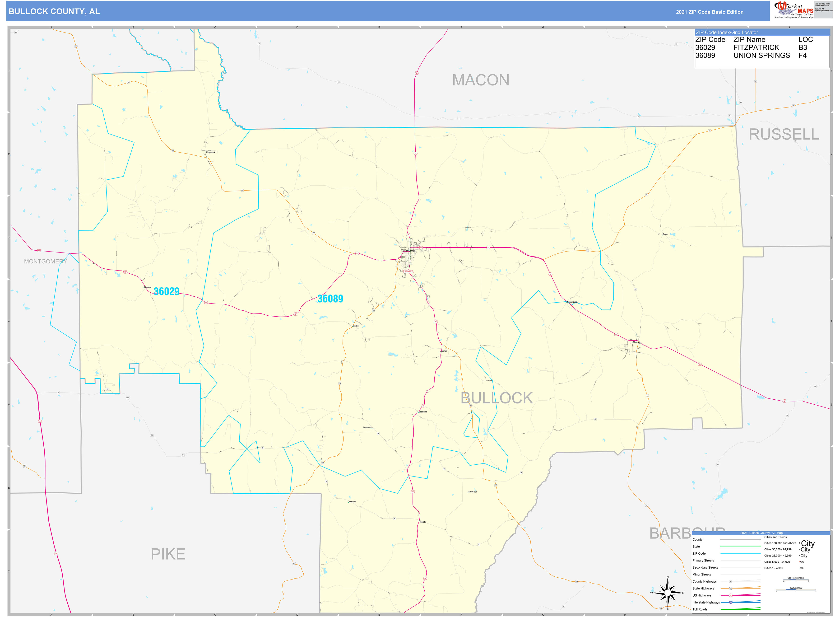Click the MONTGOMERY county label
This screenshot has height=617, width=840.
[x=46, y=262]
